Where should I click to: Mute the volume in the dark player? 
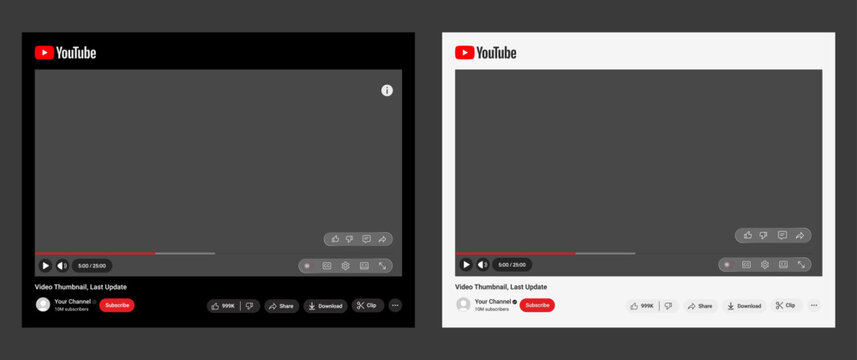click(x=62, y=266)
